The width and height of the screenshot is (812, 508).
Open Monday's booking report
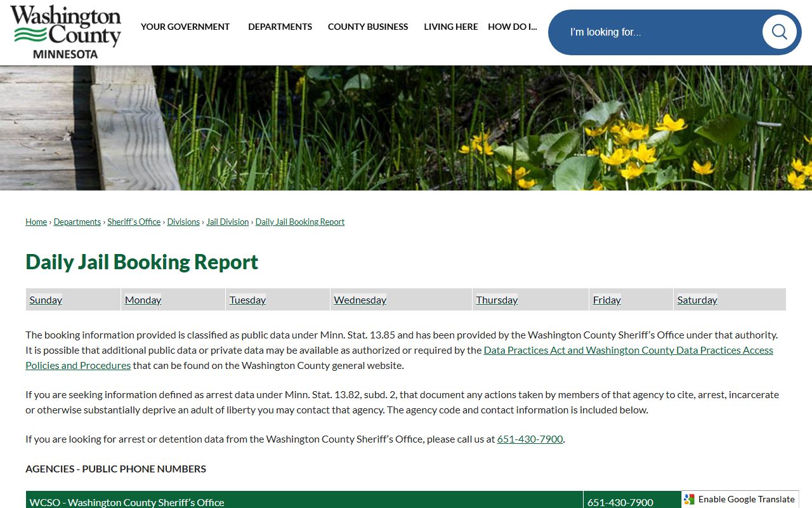143,300
